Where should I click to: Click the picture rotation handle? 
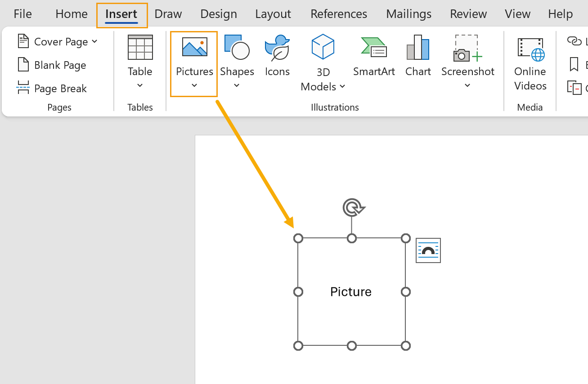[353, 207]
